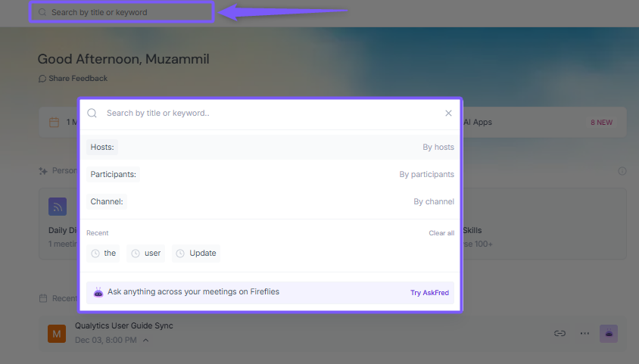Viewport: 639px width, 364px height.
Task: Click the magnifier icon in top search bar
Action: point(42,12)
